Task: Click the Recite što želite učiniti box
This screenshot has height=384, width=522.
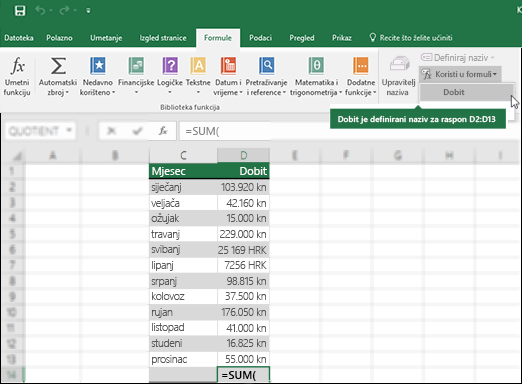Action: click(x=411, y=38)
